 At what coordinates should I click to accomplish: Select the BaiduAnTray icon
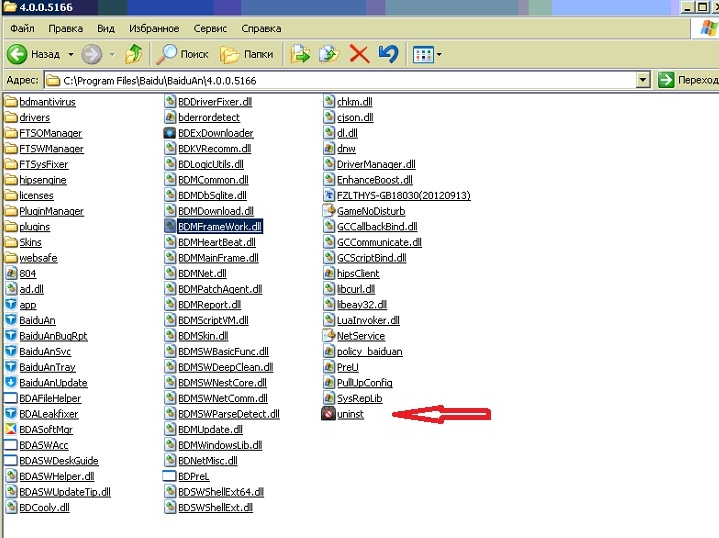pyautogui.click(x=11, y=367)
